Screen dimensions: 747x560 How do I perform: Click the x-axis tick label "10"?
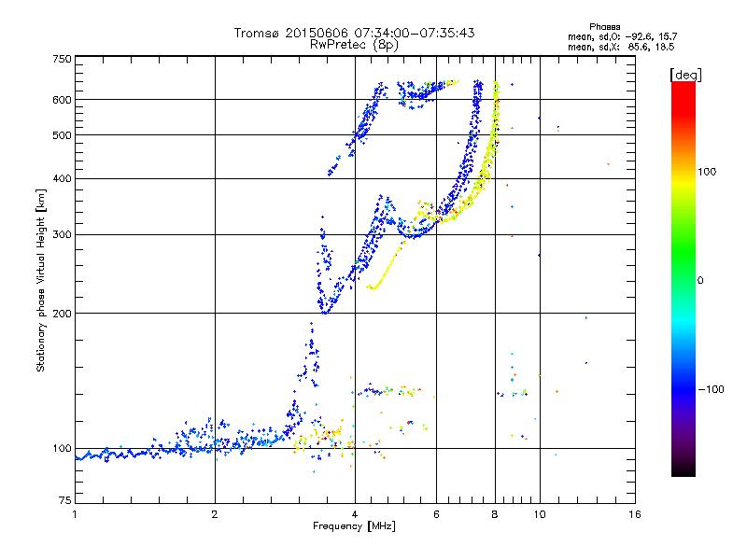pos(540,514)
